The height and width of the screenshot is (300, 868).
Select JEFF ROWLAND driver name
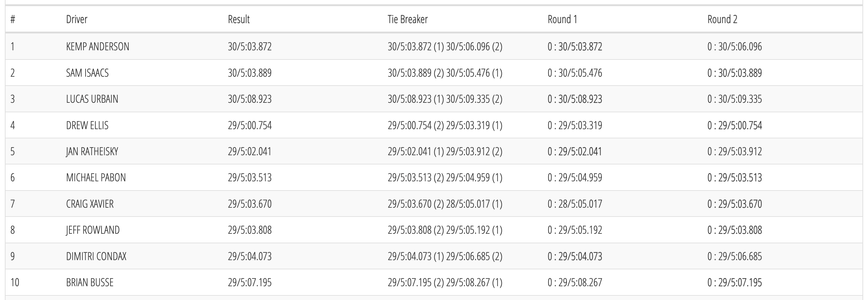tap(93, 230)
